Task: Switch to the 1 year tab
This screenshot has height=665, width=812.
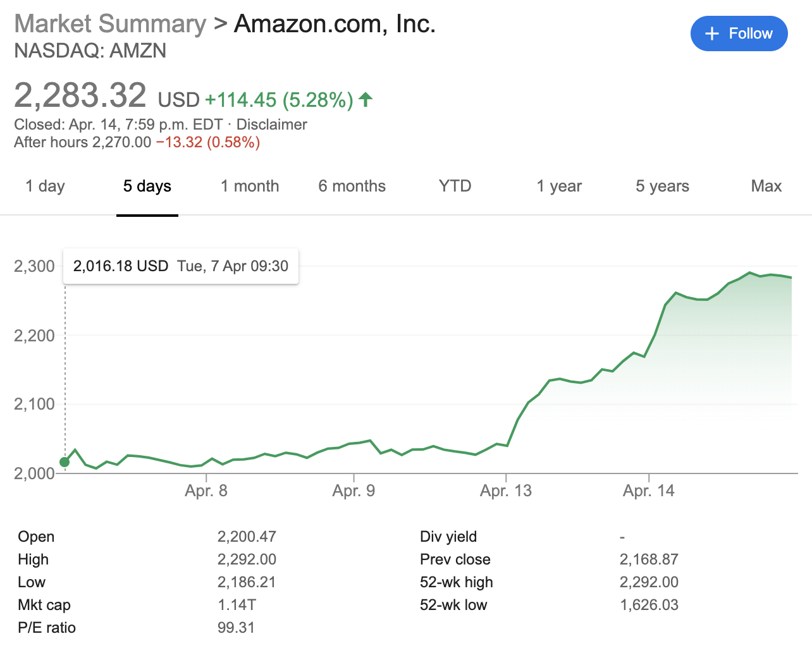Action: [559, 186]
